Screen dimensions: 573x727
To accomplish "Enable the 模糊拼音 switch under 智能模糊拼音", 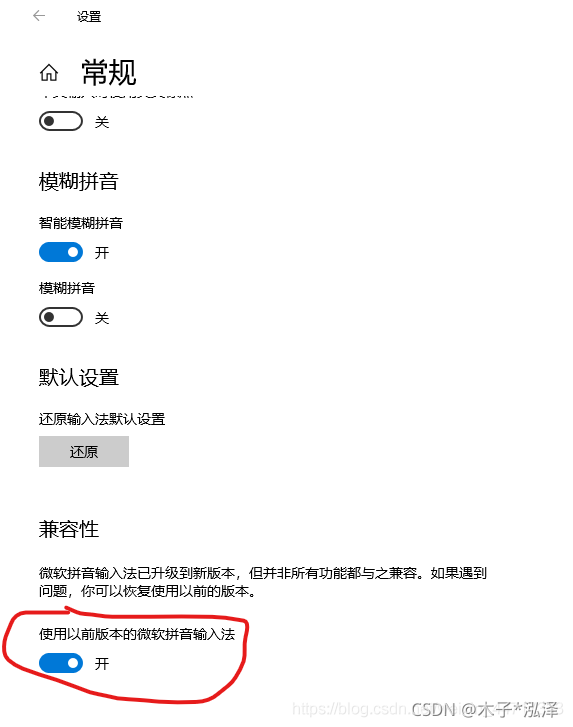I will [x=61, y=318].
